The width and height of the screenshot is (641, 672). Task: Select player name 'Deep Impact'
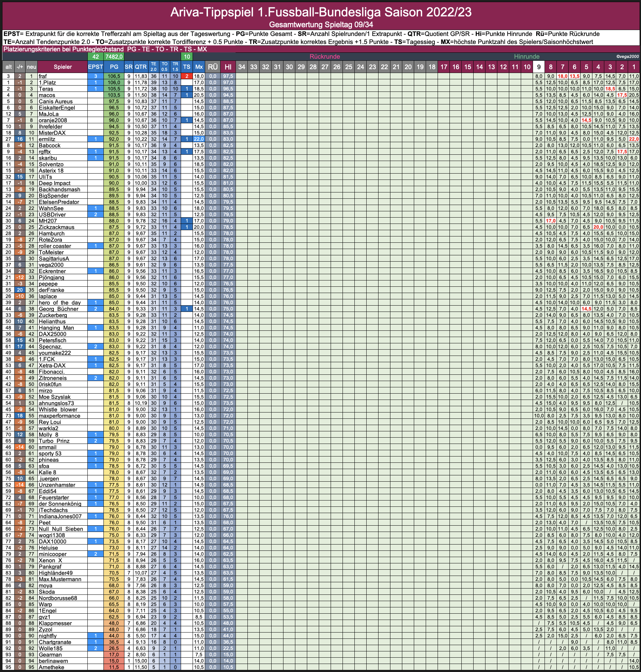[55, 183]
